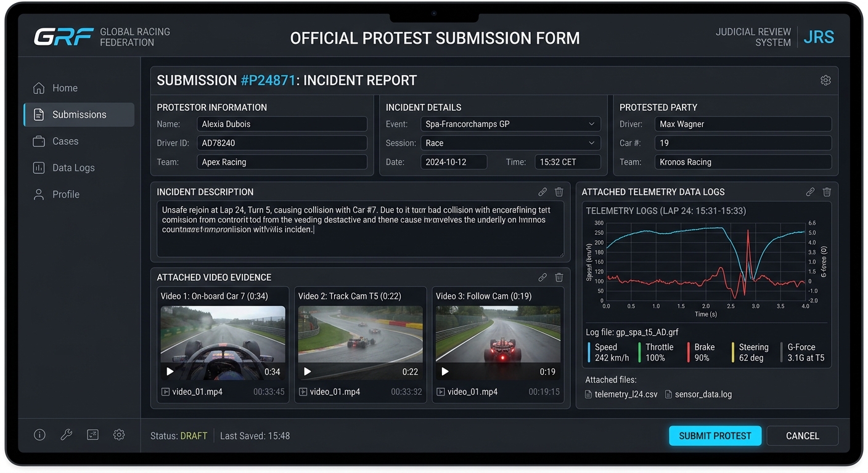Select Video 3 Follow Cam thumbnail
Screen dimensions: 868x473
click(x=498, y=342)
